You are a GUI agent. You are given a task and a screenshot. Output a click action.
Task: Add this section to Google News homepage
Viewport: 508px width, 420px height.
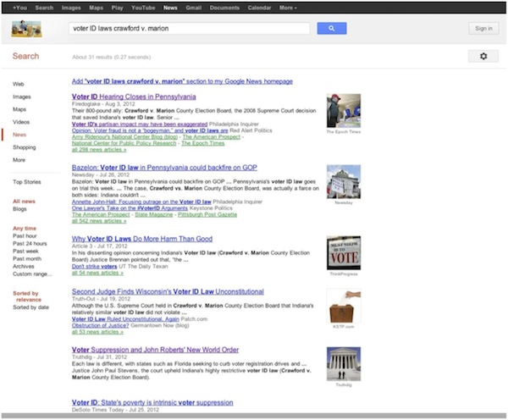click(182, 81)
